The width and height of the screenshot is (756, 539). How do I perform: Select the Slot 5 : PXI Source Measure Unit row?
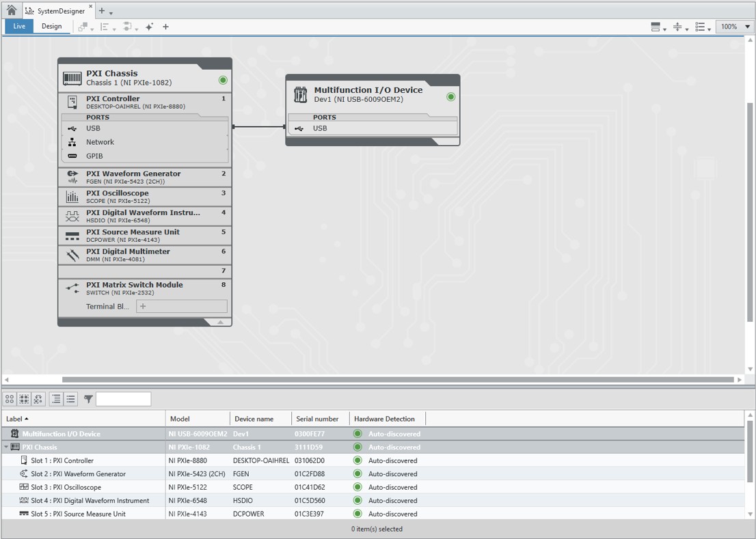click(x=373, y=514)
